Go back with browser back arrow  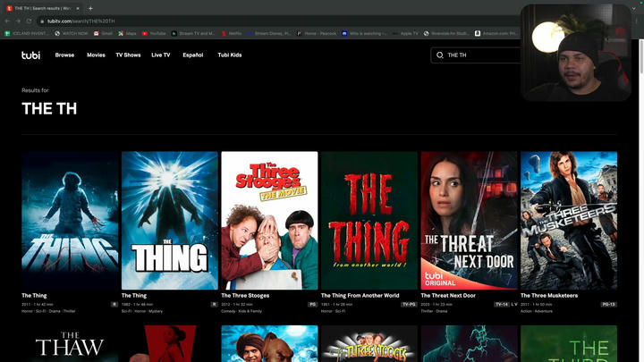pos(7,21)
